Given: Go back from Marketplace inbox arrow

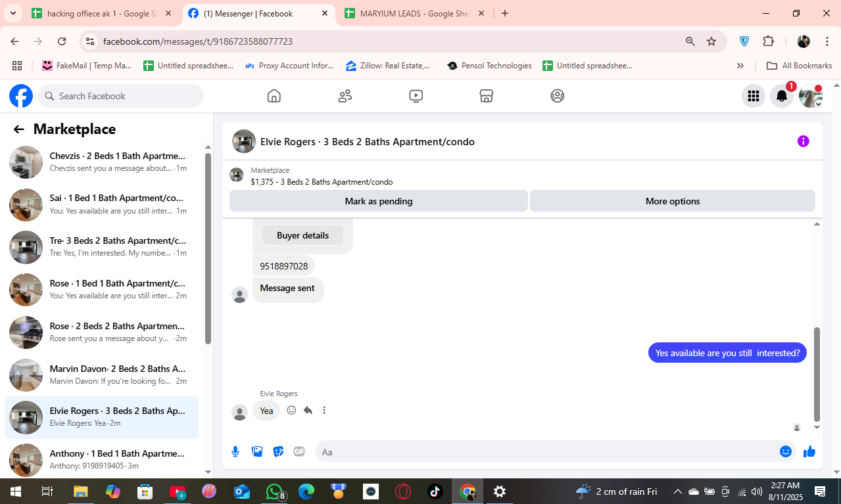Looking at the screenshot, I should (x=18, y=129).
